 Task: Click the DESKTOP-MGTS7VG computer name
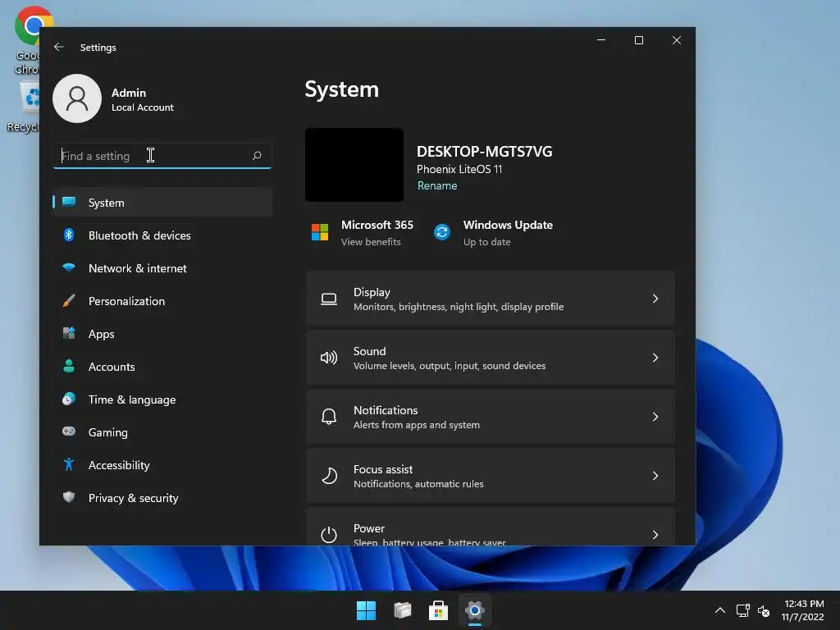pyautogui.click(x=484, y=152)
